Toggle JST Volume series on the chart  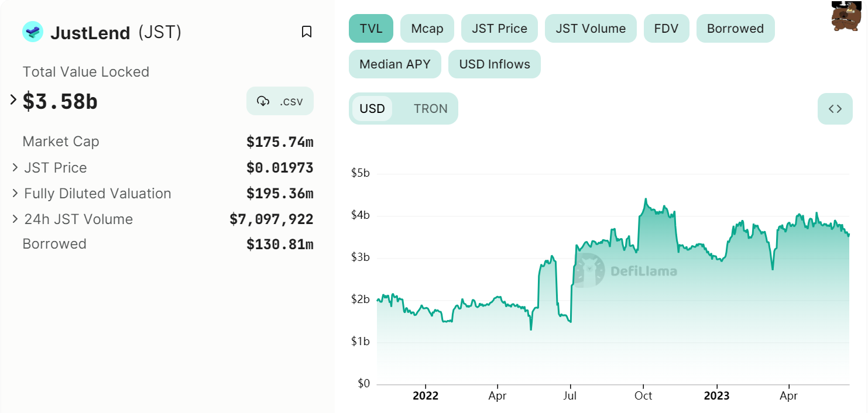591,28
